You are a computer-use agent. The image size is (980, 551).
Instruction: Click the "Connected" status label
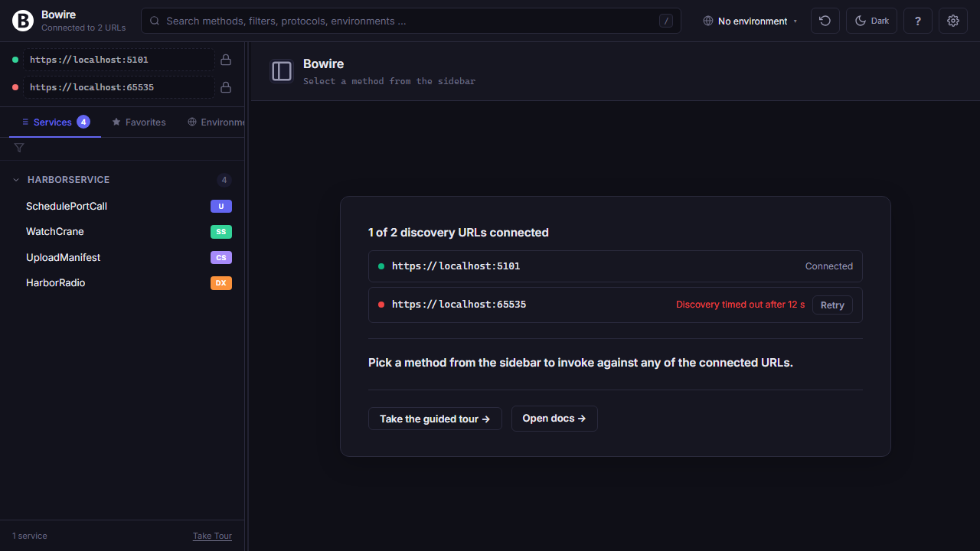point(829,266)
